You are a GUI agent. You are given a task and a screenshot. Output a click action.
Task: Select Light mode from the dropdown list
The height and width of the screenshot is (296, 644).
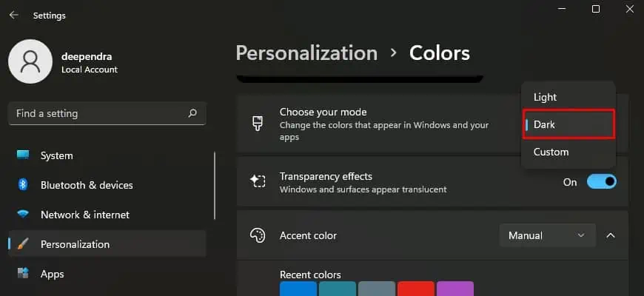click(568, 97)
